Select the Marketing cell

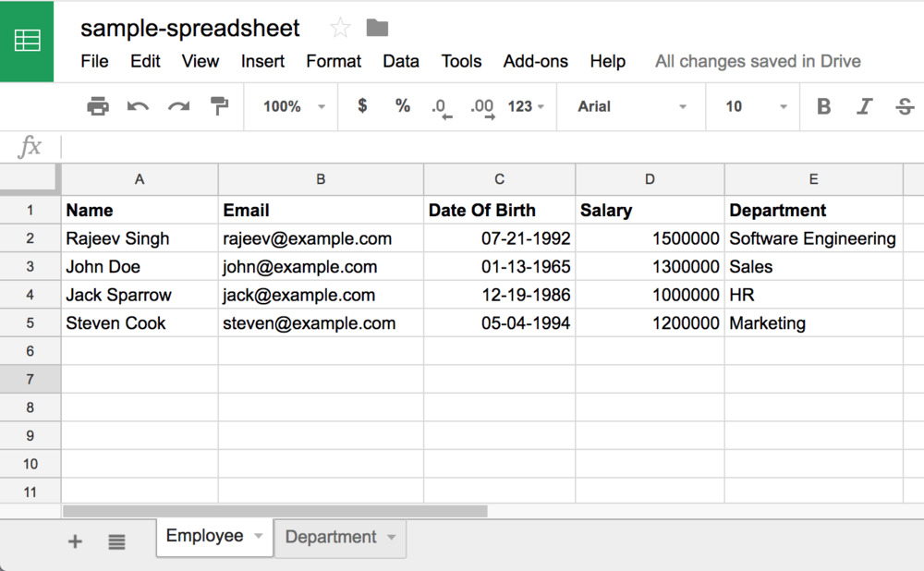813,322
